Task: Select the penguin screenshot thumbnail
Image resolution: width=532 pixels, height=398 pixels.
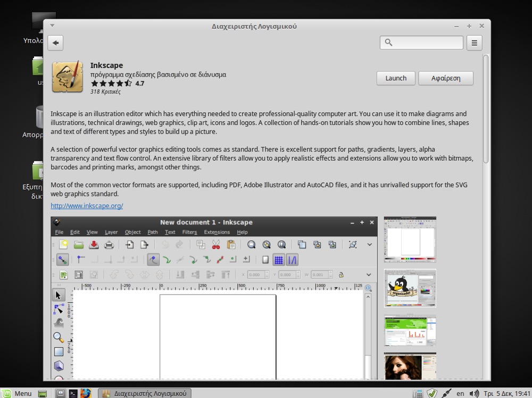Action: pos(410,288)
